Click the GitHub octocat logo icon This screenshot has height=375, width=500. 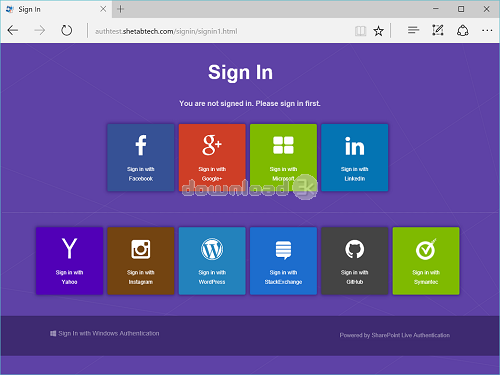point(355,249)
